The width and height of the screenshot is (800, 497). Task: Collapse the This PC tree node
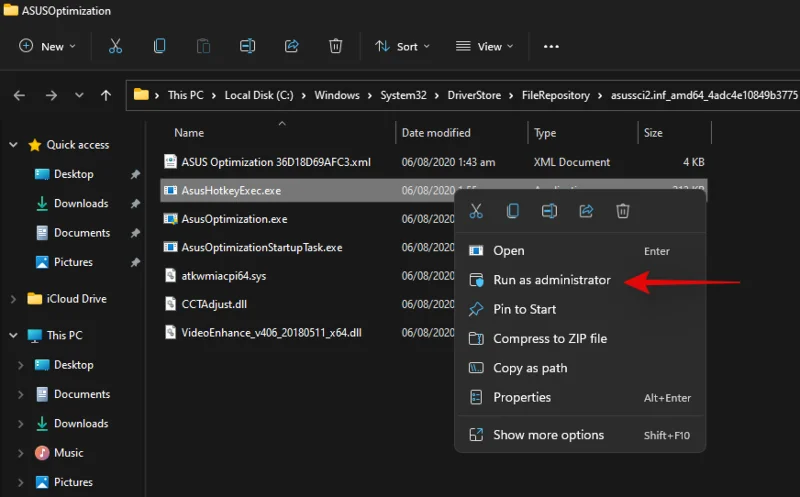click(x=13, y=336)
